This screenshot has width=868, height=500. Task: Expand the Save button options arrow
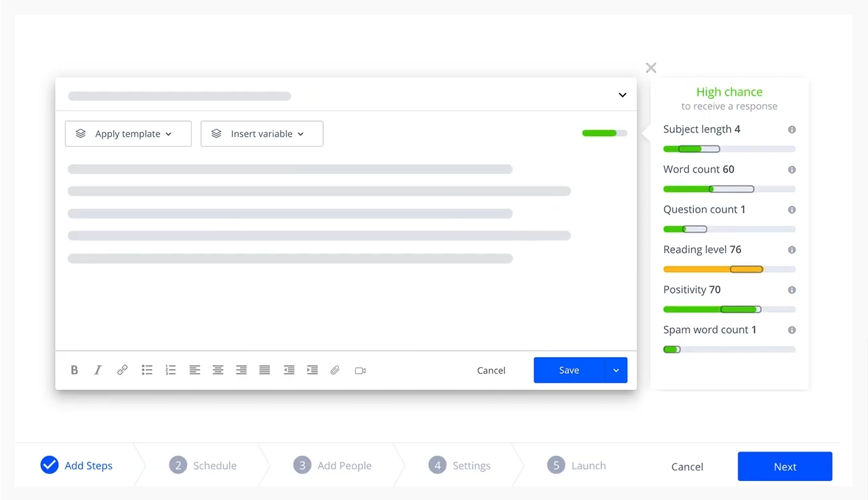pyautogui.click(x=616, y=370)
